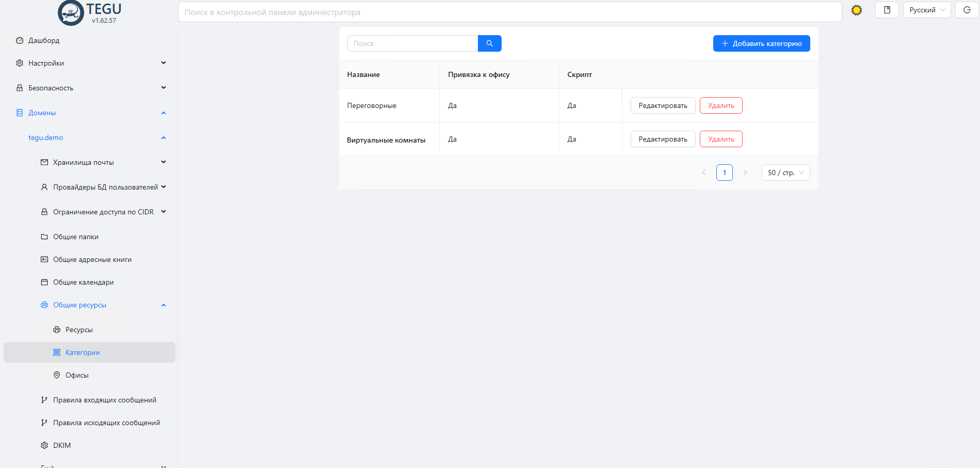Open the 50 per page size dropdown
980x468 pixels.
(x=785, y=173)
